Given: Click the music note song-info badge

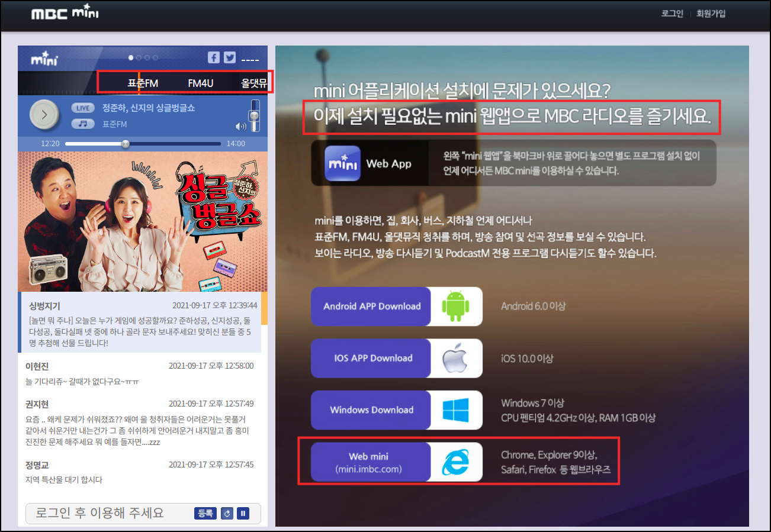Looking at the screenshot, I should (x=83, y=124).
